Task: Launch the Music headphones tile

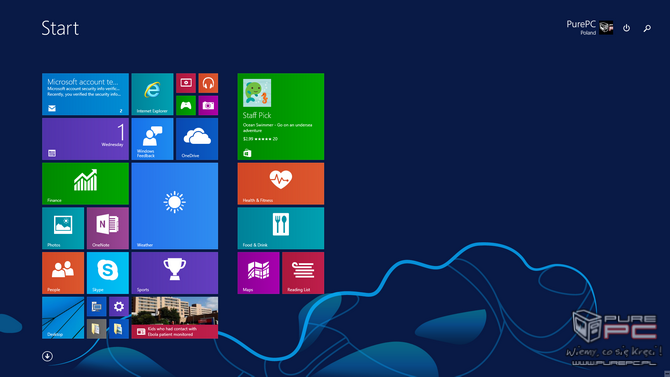Action: pyautogui.click(x=208, y=83)
